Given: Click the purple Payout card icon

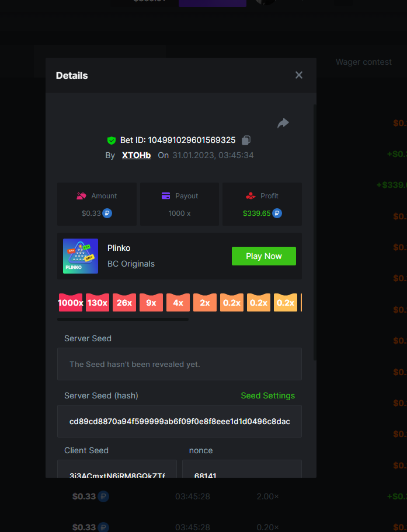Looking at the screenshot, I should coord(166,196).
